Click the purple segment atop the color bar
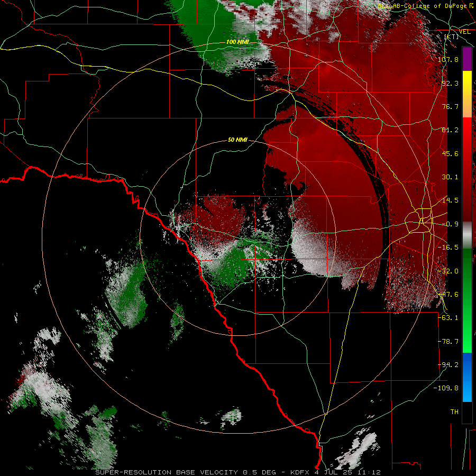 point(467,59)
